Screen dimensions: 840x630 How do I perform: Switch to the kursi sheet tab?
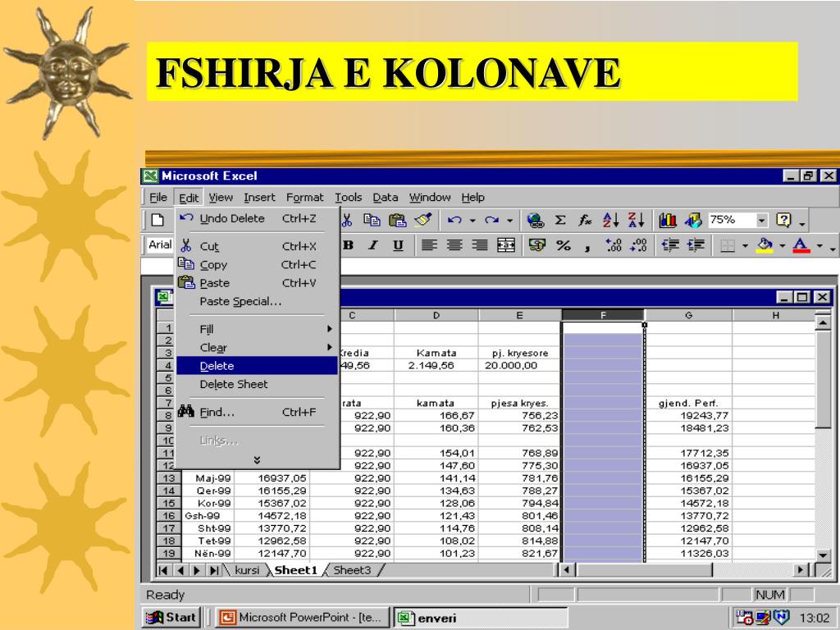(247, 570)
